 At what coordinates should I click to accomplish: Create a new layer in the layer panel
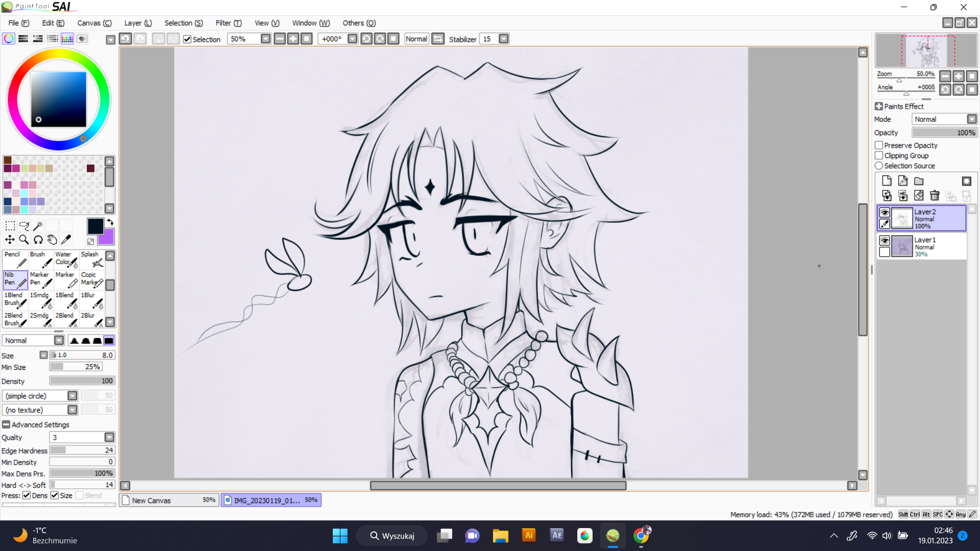(x=887, y=181)
